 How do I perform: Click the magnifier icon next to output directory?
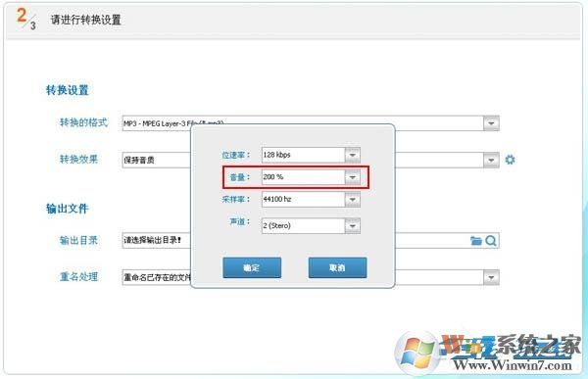491,240
